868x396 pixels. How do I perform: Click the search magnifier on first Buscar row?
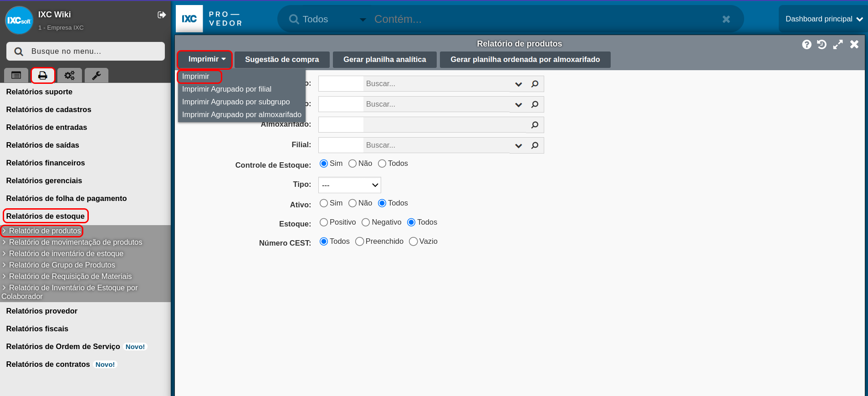(535, 84)
